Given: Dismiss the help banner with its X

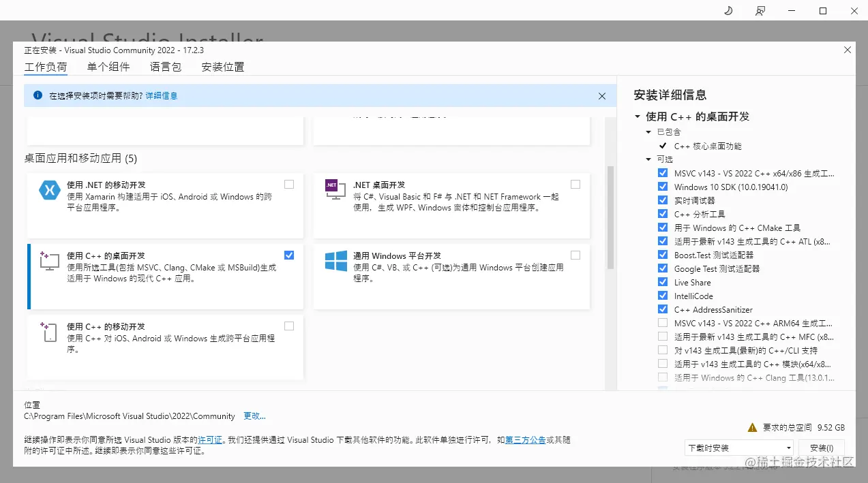Looking at the screenshot, I should tap(602, 96).
